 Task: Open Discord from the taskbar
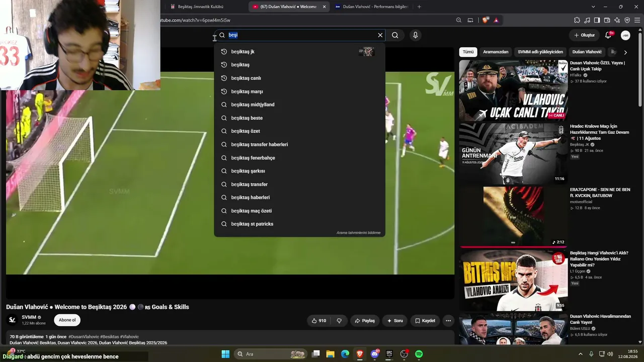(374, 354)
